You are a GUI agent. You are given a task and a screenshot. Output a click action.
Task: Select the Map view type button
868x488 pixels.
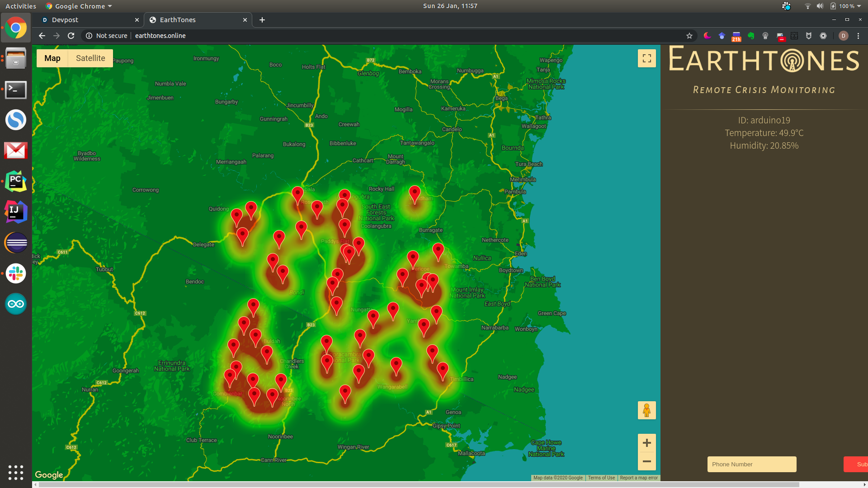tap(52, 58)
